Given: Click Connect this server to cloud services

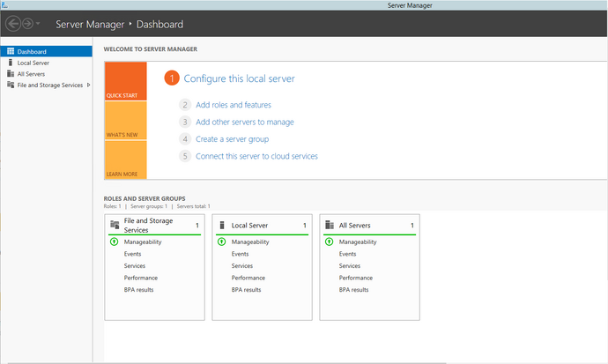Looking at the screenshot, I should [256, 156].
